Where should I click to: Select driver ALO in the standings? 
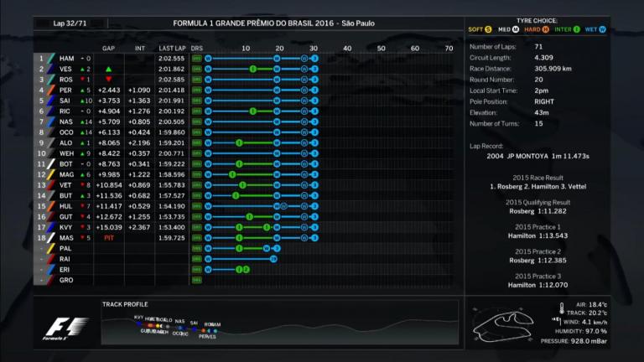pyautogui.click(x=67, y=143)
